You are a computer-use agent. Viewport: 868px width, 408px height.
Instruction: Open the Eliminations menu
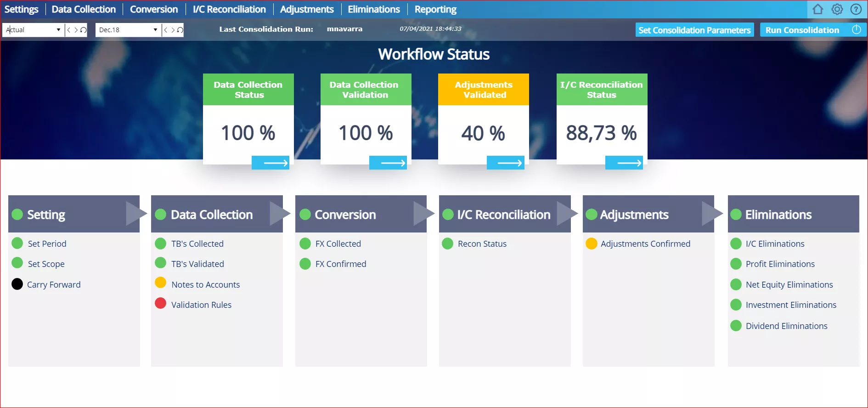point(374,9)
